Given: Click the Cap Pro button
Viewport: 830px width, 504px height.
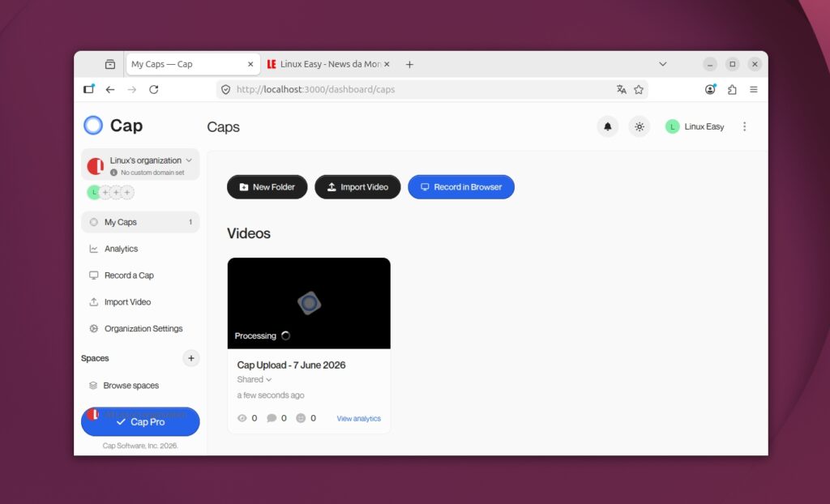Looking at the screenshot, I should [140, 421].
